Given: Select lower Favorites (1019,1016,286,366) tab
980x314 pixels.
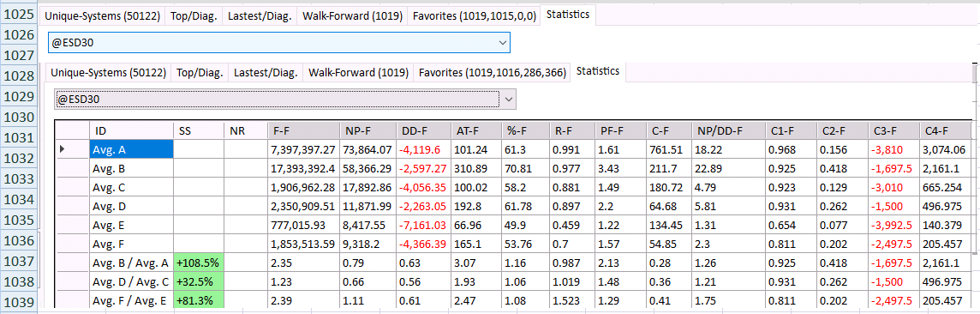Looking at the screenshot, I should (492, 73).
